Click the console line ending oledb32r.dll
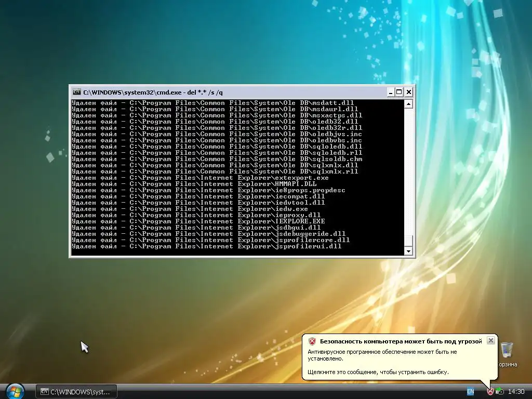 (217, 128)
